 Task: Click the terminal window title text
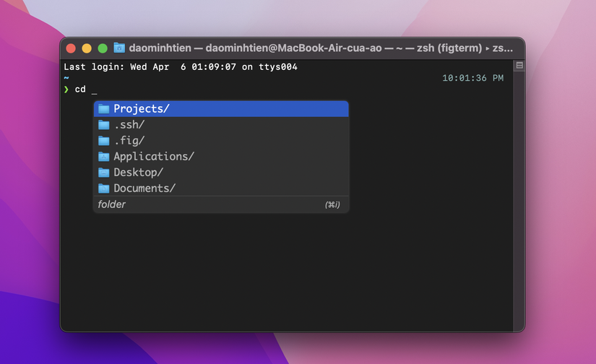321,48
